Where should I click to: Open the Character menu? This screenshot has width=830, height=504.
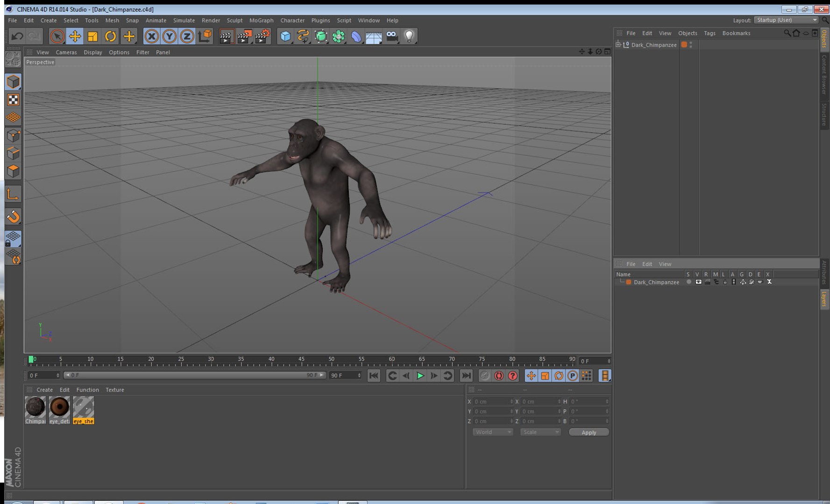292,21
